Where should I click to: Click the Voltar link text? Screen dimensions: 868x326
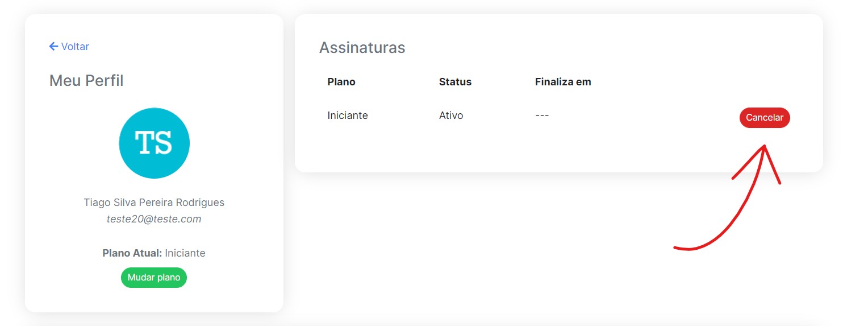coord(75,47)
